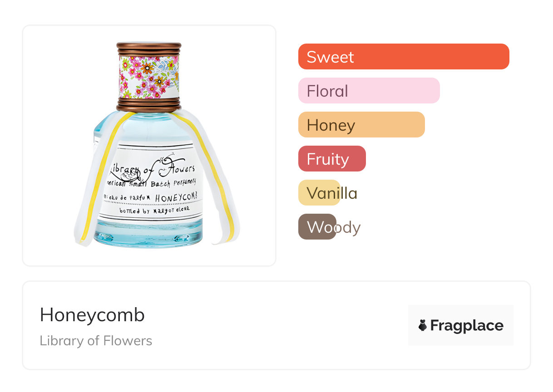Open the Honeycomb perfume title
The height and width of the screenshot is (392, 553).
92,315
